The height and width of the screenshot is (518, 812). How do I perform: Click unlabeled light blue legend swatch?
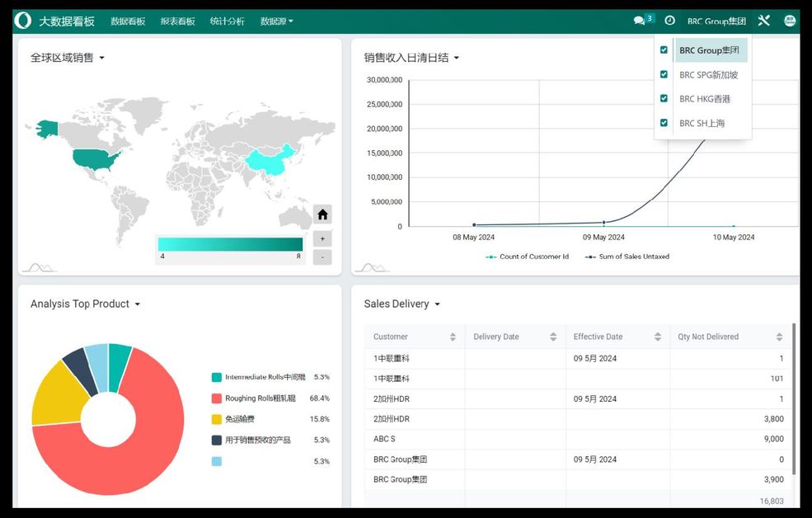(217, 461)
